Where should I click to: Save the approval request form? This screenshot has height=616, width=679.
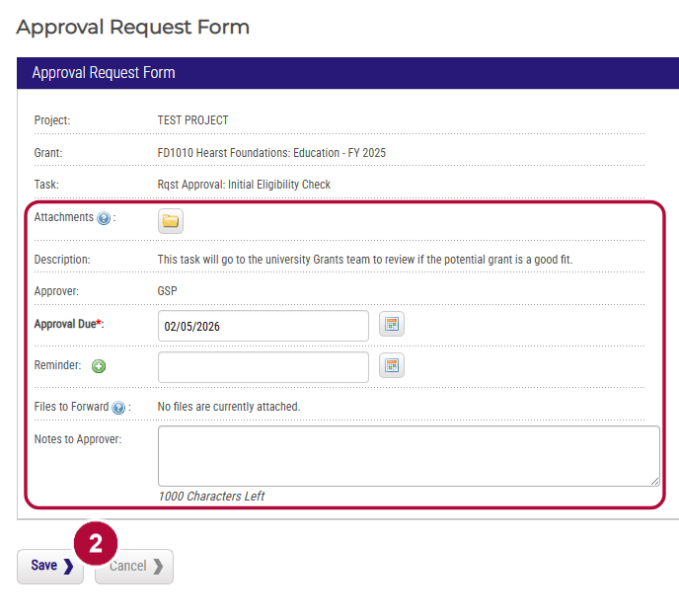click(x=50, y=567)
